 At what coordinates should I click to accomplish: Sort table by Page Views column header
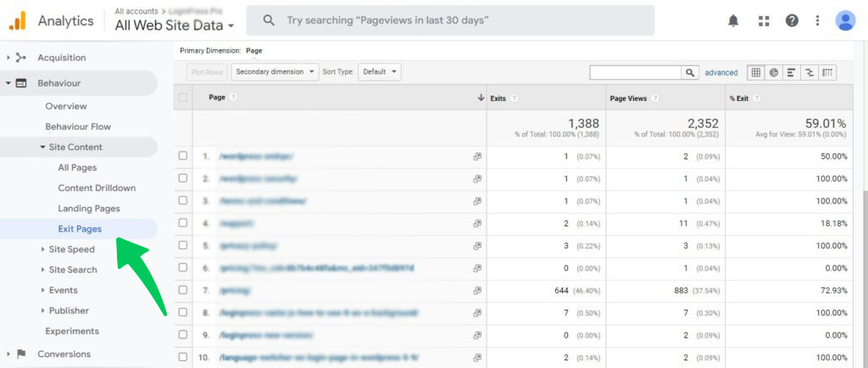point(629,98)
